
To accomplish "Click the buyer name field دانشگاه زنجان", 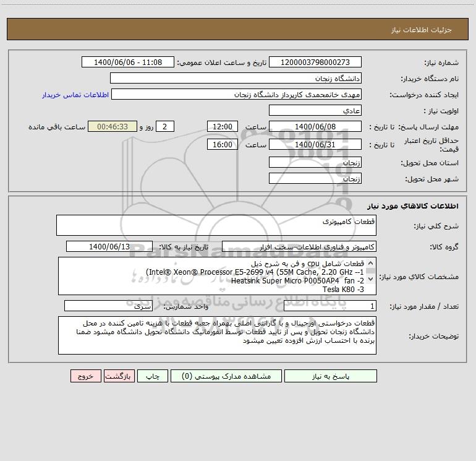I will 236,79.
